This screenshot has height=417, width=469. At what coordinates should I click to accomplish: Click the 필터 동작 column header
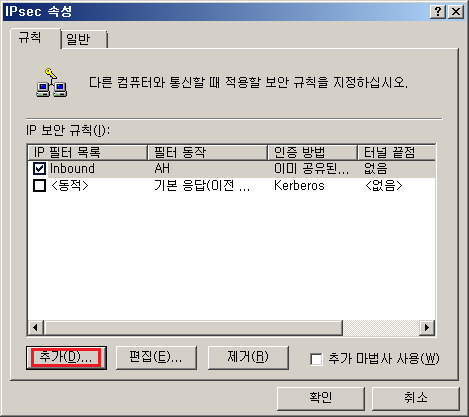coord(207,153)
